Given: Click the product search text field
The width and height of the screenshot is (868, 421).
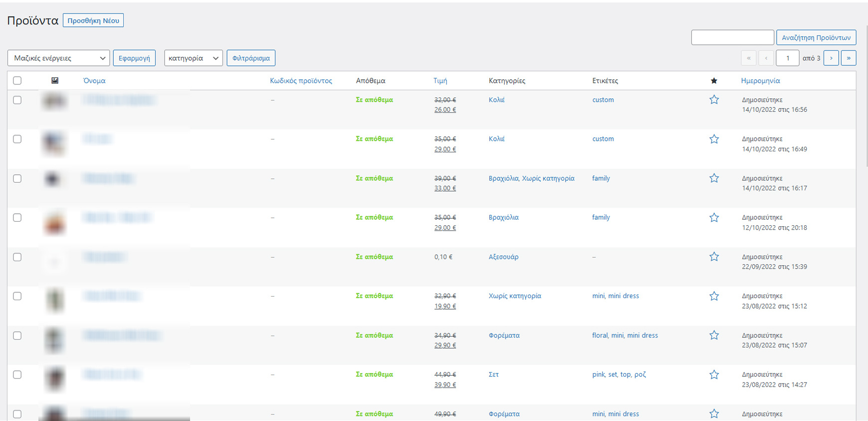Looking at the screenshot, I should point(732,37).
